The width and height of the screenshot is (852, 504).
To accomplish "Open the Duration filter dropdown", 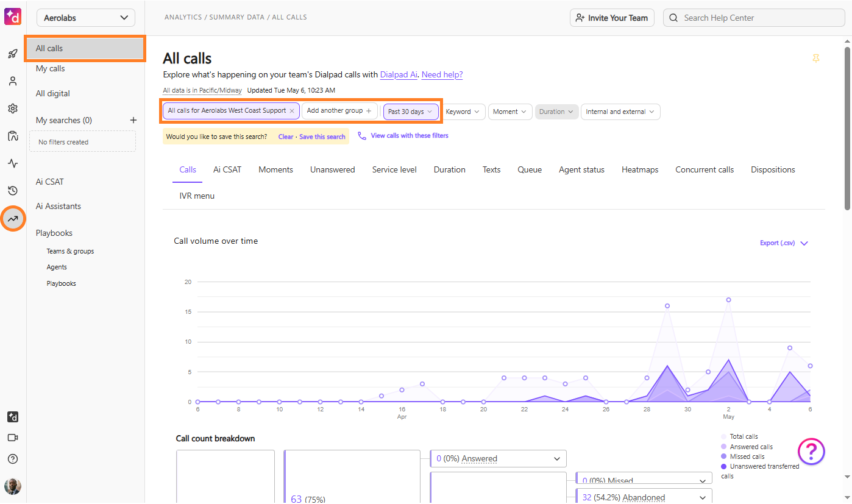I will (x=556, y=112).
